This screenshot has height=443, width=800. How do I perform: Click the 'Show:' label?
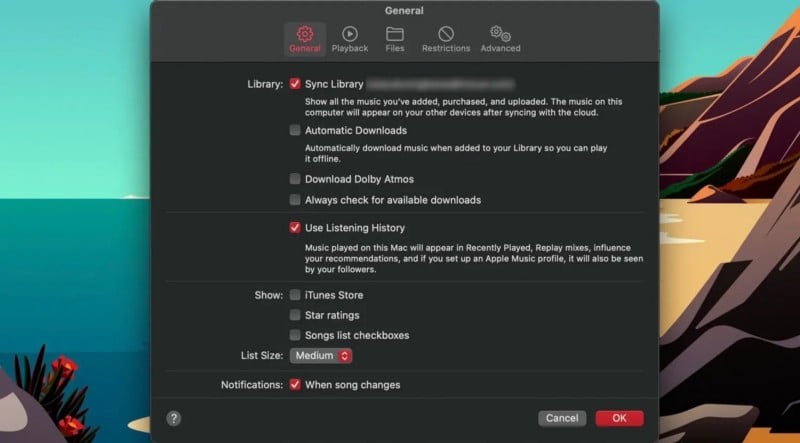268,295
